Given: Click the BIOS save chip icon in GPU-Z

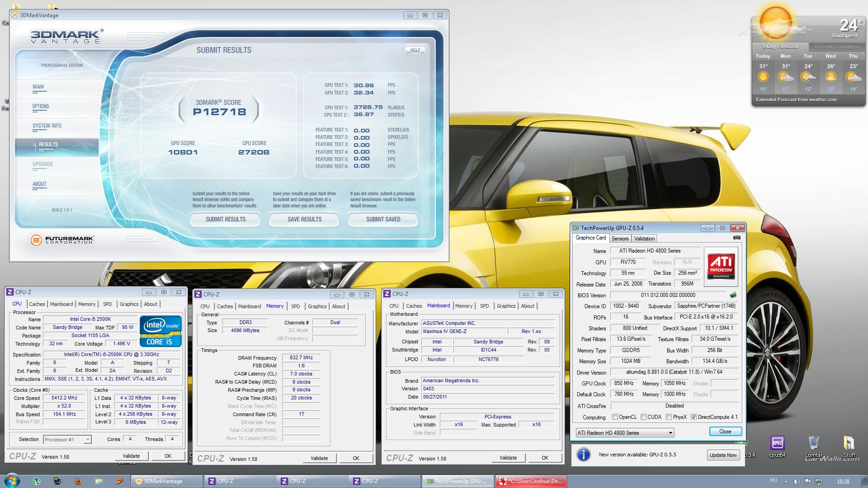Looking at the screenshot, I should pyautogui.click(x=733, y=295).
